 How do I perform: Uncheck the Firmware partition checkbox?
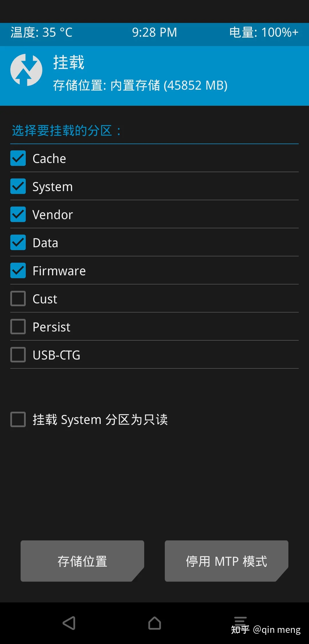coord(18,270)
